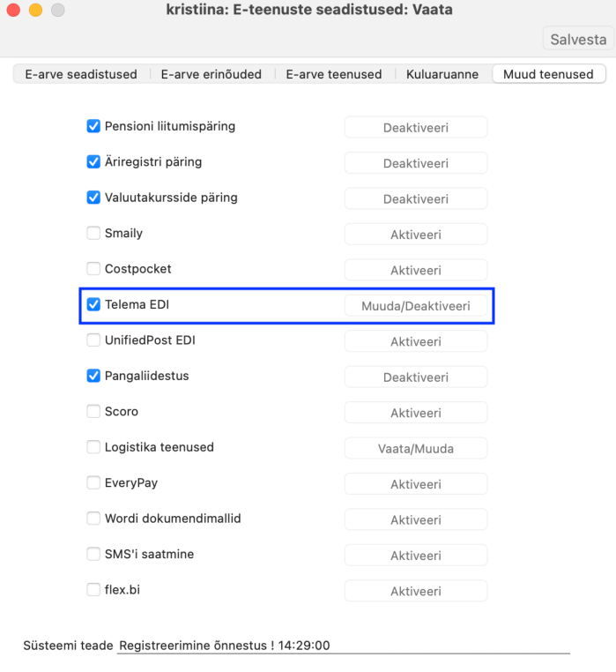Check the UnifiedPost EDI box
616x672 pixels.
click(93, 340)
